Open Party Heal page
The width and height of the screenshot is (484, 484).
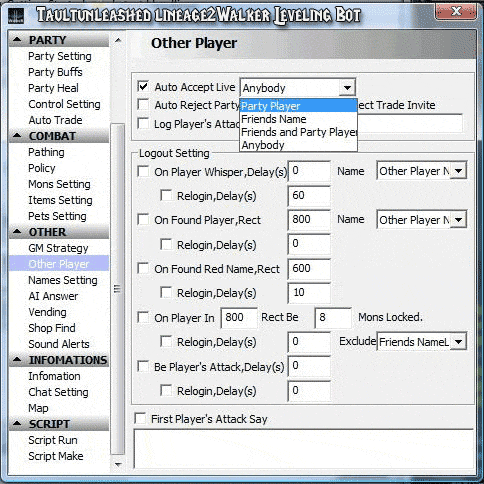pos(53,88)
